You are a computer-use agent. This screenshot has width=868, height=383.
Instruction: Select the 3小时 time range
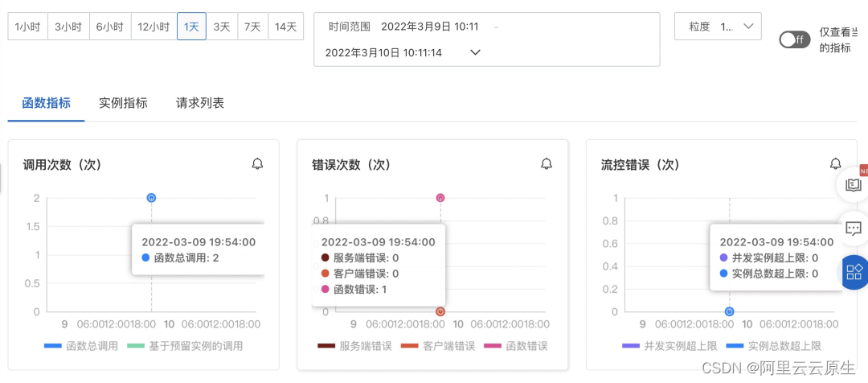click(68, 26)
